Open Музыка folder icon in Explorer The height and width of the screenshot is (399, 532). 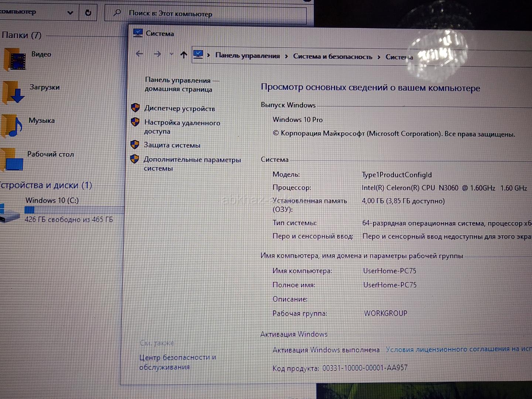coord(12,126)
